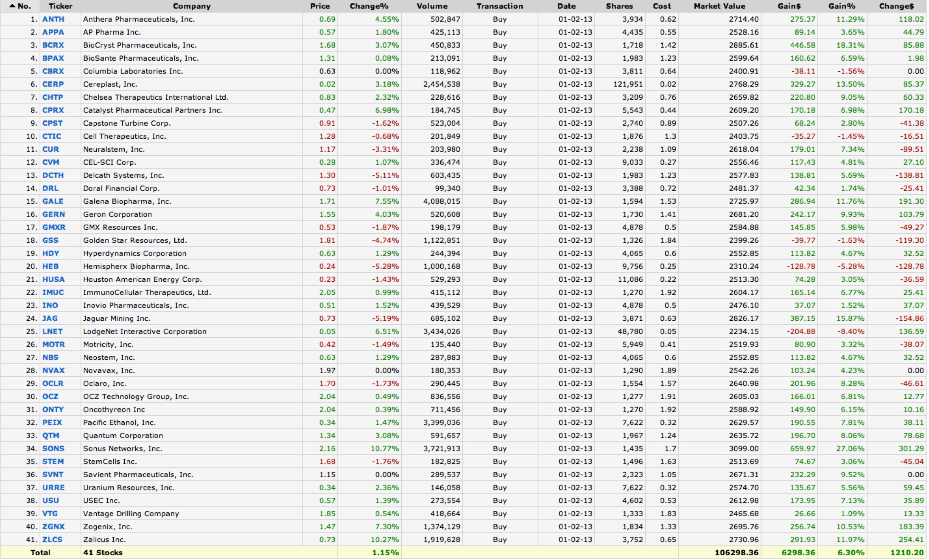Open the LNET ticker link
Screen dimensions: 929x560
point(52,331)
